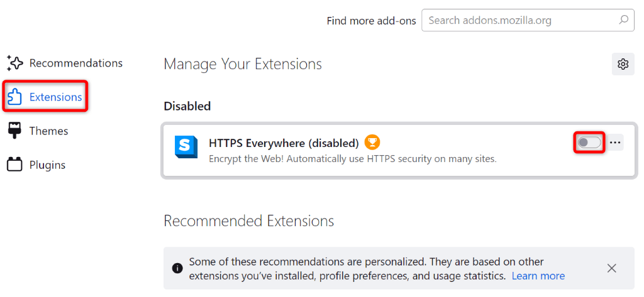
Task: Open Themes via the paintbrush icon
Action: click(14, 131)
